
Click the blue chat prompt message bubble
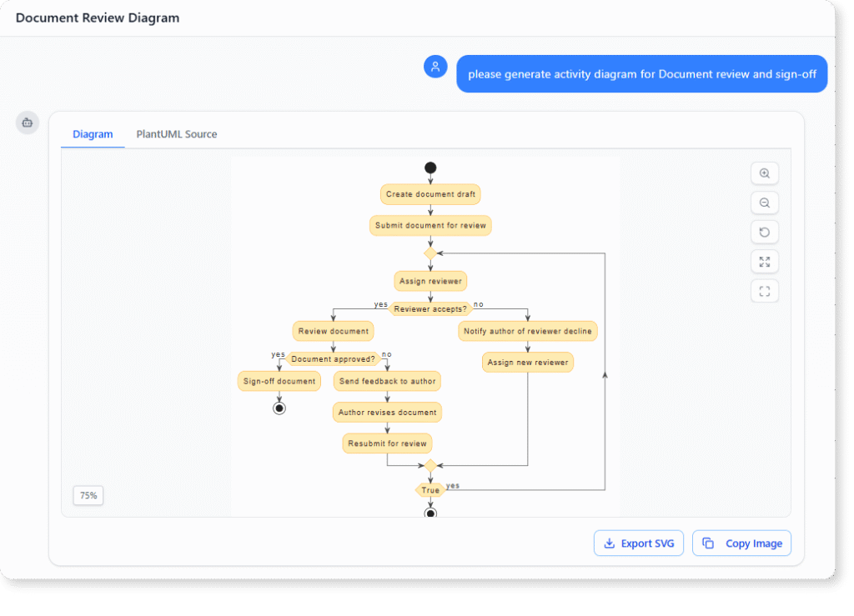click(x=641, y=74)
